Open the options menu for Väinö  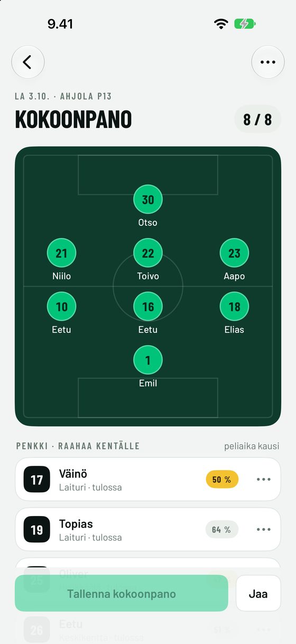click(x=263, y=480)
